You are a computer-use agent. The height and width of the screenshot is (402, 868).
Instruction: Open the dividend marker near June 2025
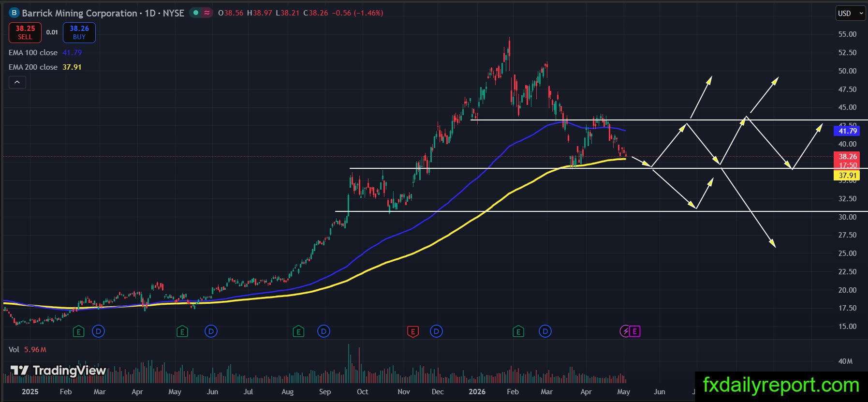pos(211,331)
